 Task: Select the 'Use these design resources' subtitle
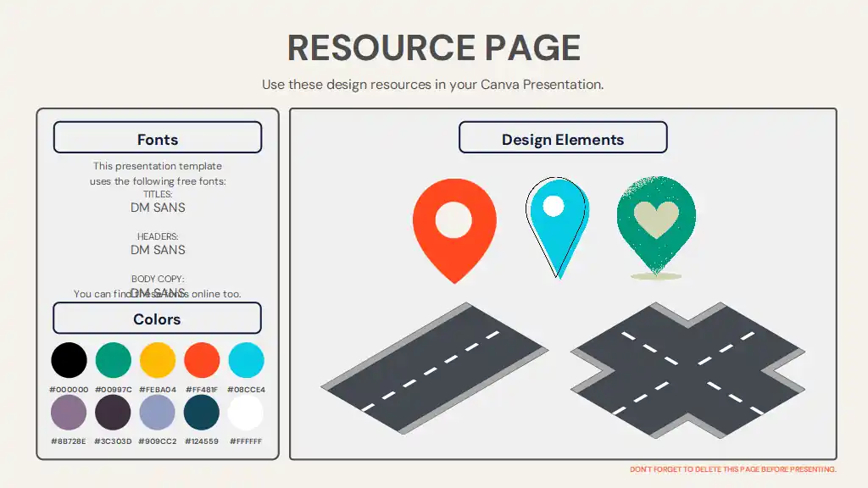(433, 85)
